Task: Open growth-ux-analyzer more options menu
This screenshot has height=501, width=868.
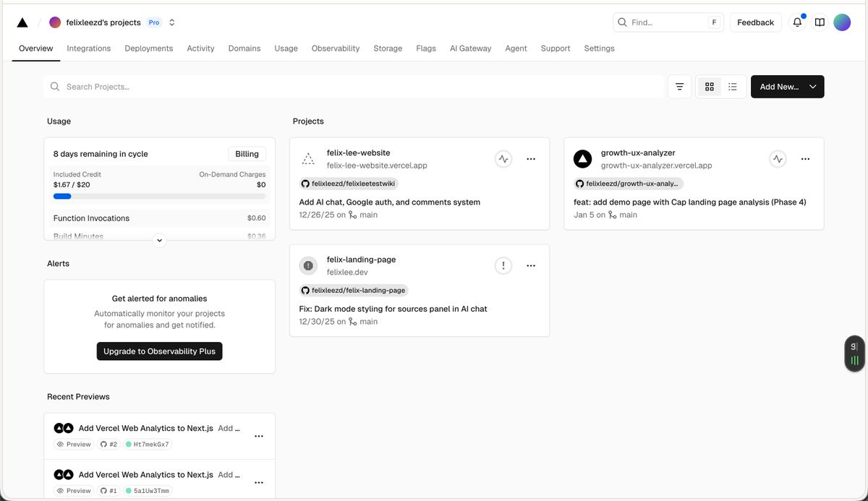Action: pyautogui.click(x=805, y=159)
